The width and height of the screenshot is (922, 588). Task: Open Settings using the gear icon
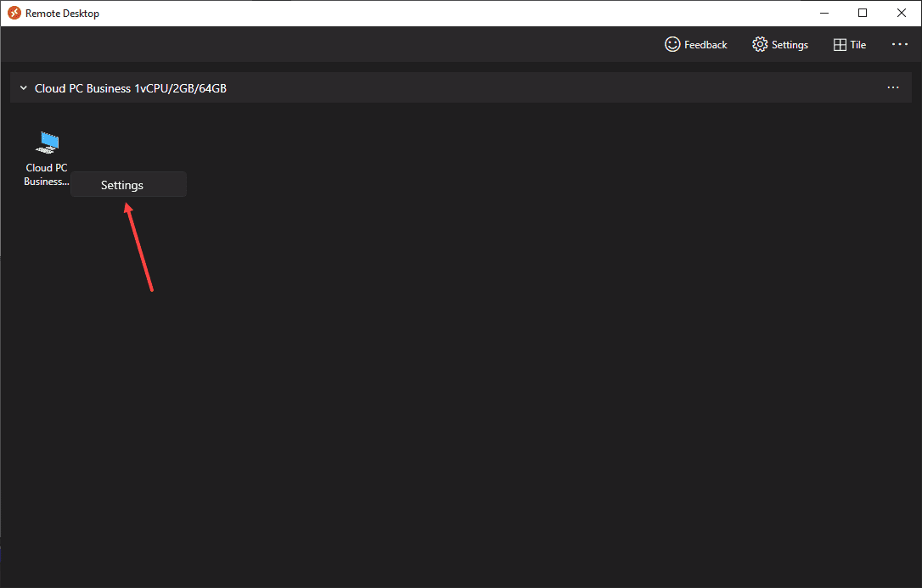coord(760,44)
